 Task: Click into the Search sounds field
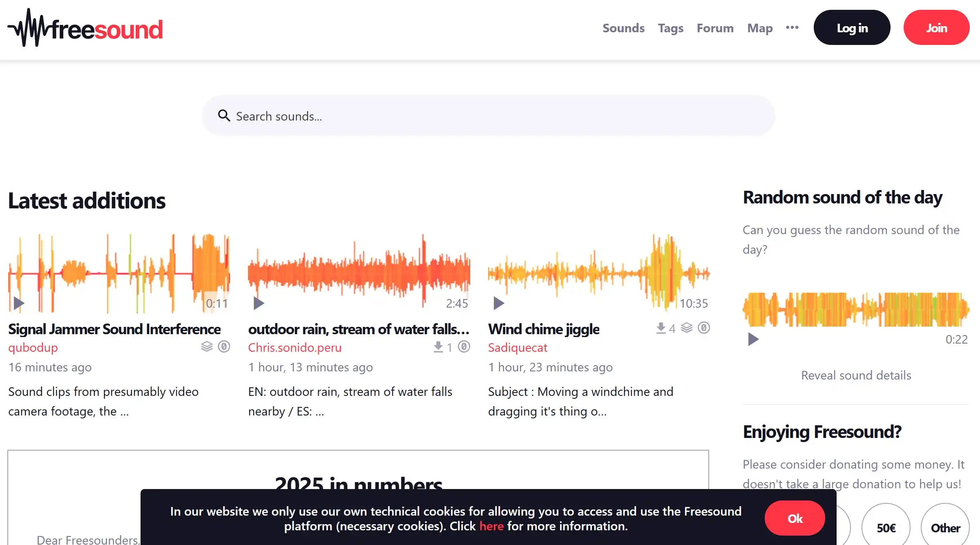point(489,116)
